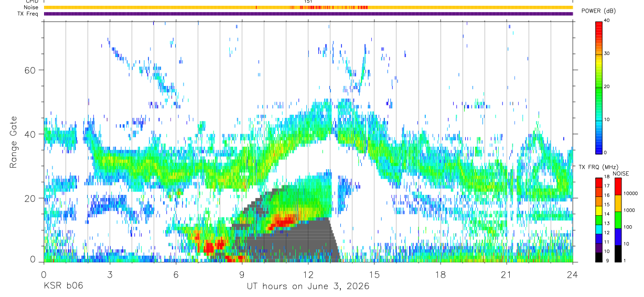Click the 1 tick on the NOISE legend
The image size is (644, 297).
tap(624, 261)
